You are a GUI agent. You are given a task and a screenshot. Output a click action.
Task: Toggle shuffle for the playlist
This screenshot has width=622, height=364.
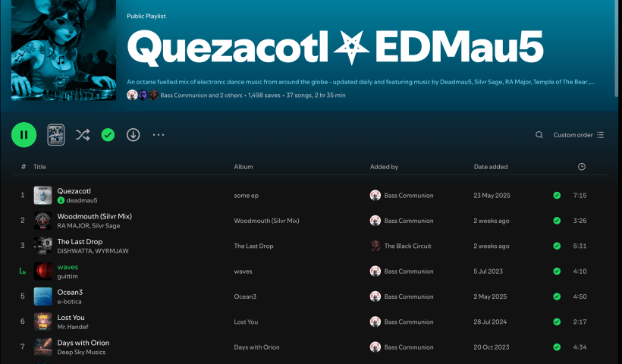pyautogui.click(x=83, y=135)
